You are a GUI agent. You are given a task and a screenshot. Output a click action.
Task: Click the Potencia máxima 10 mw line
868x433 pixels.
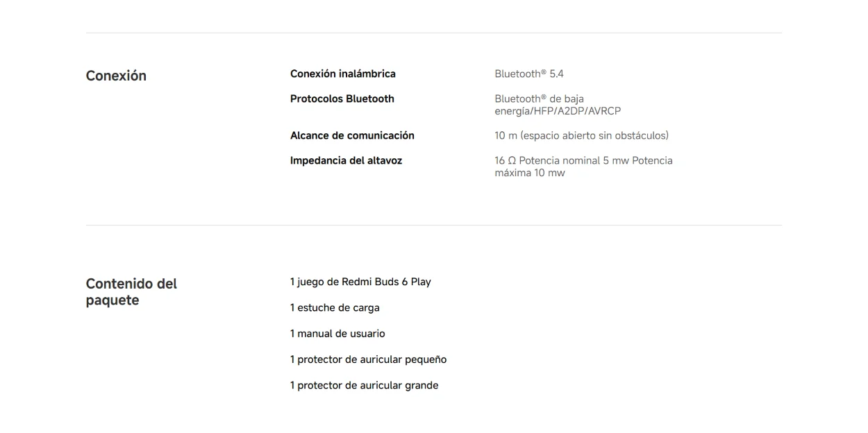pyautogui.click(x=530, y=173)
